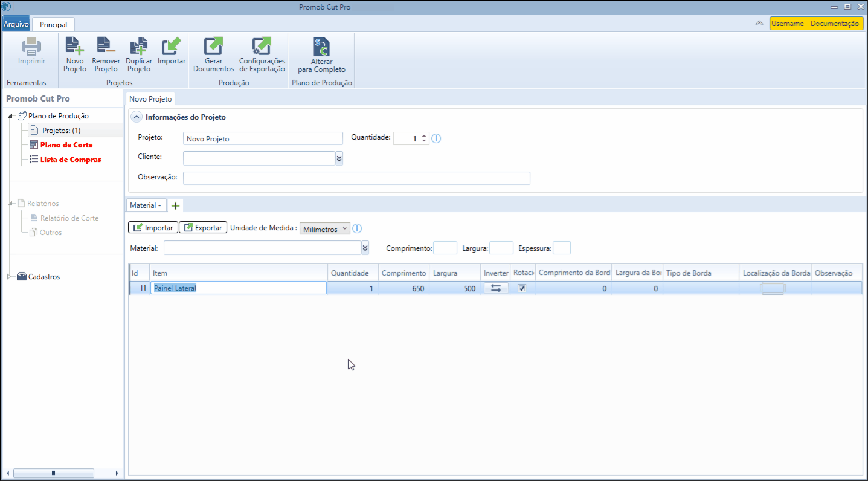Click the Duplicar Projeto icon
The image size is (868, 481).
coord(139,47)
